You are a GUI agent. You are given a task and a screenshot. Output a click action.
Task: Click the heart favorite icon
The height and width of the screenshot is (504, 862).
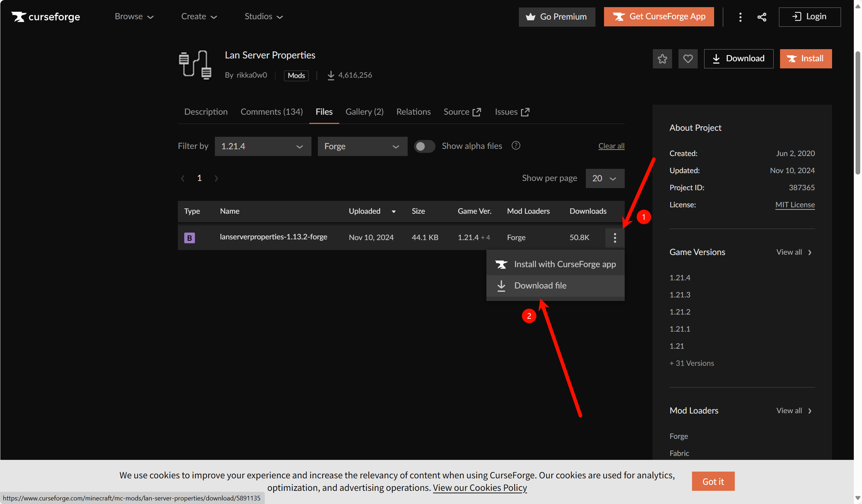pyautogui.click(x=688, y=59)
